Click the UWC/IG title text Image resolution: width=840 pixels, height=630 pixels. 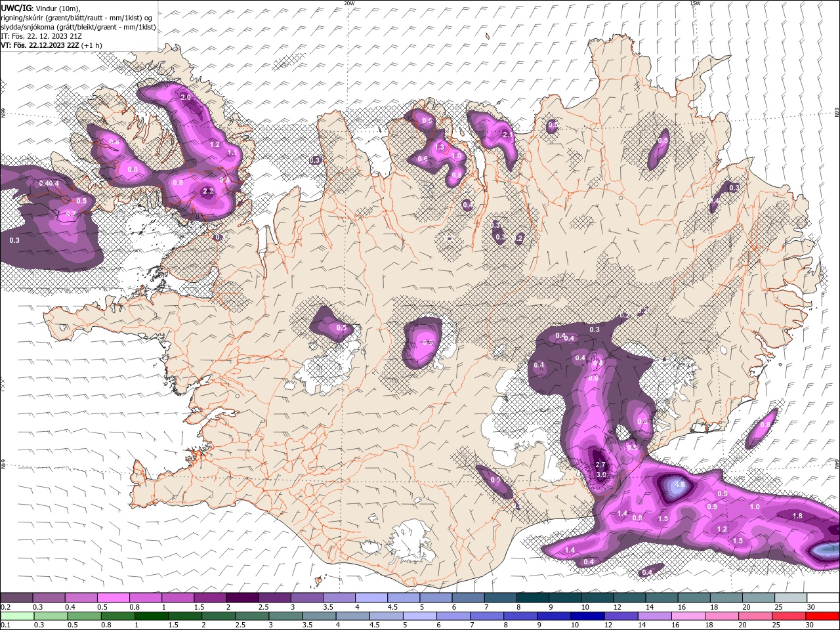pos(16,8)
